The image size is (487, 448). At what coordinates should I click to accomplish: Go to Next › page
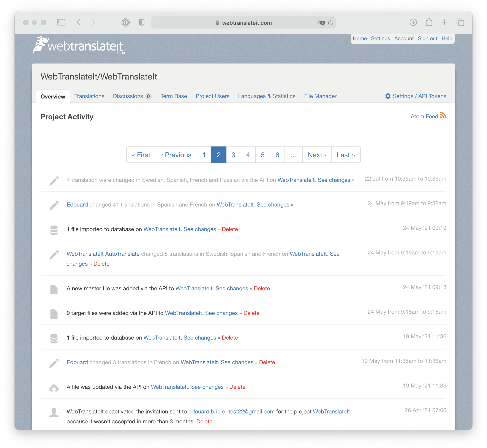pyautogui.click(x=317, y=155)
